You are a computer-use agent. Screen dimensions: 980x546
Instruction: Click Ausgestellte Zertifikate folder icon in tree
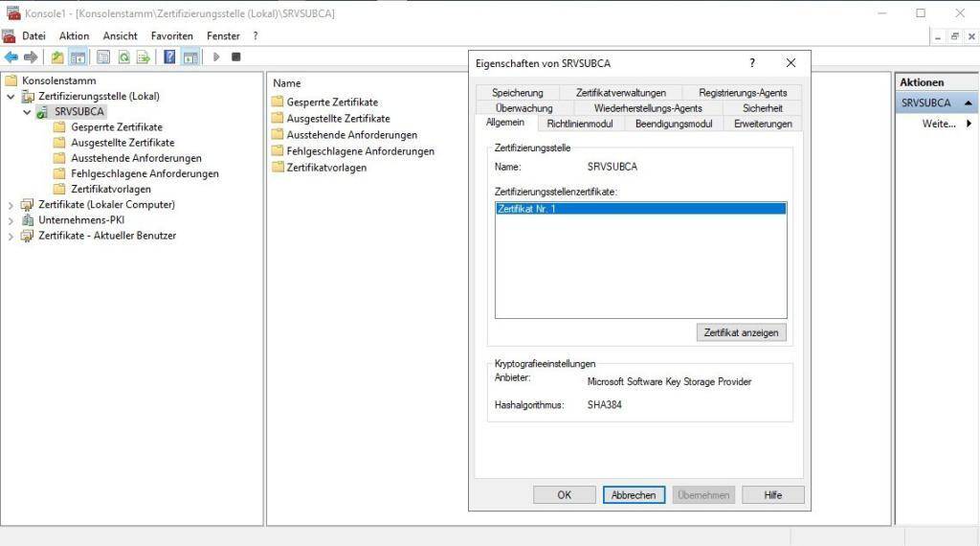(x=59, y=143)
